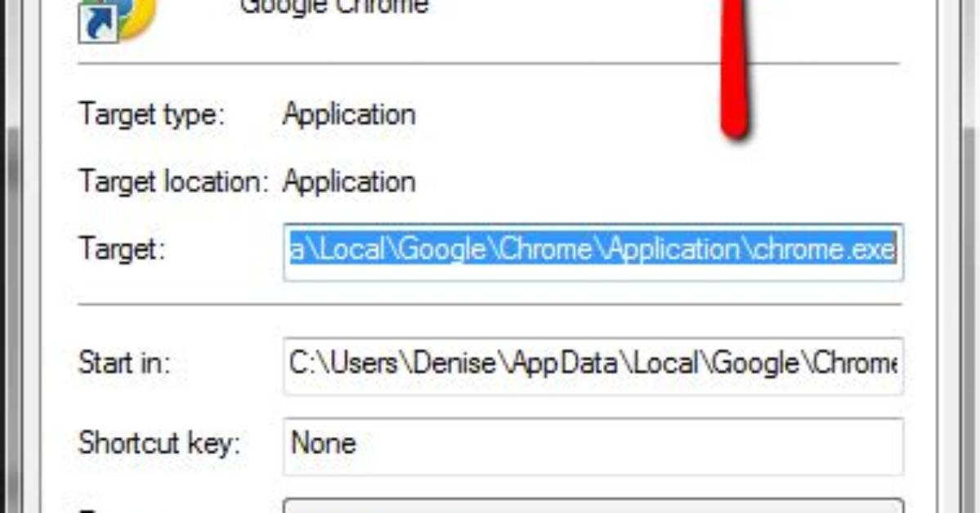
Task: Click the Google Chrome shortcut icon
Action: 118,20
